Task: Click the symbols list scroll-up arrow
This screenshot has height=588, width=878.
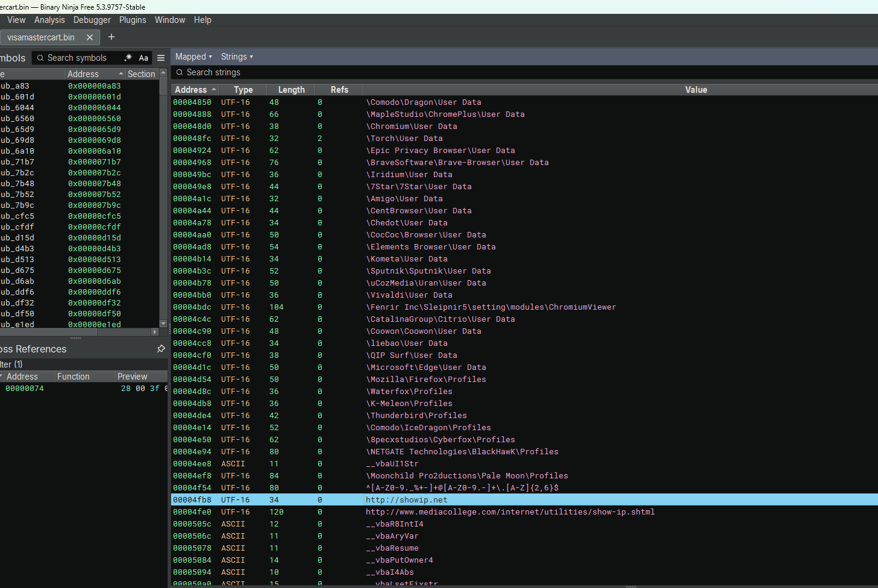Action: tap(163, 73)
